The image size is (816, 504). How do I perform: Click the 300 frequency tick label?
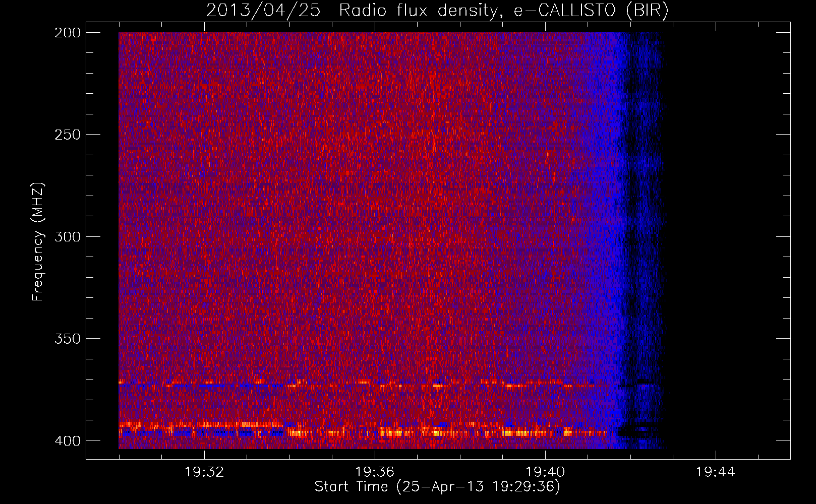pyautogui.click(x=68, y=236)
